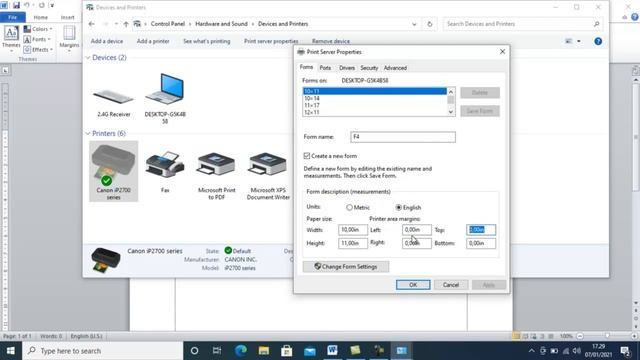Switch to Security tab
The height and width of the screenshot is (360, 640).
coord(369,68)
